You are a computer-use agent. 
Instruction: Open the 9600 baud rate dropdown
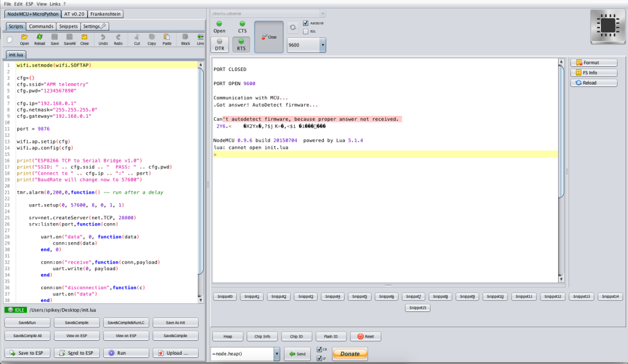pos(323,45)
